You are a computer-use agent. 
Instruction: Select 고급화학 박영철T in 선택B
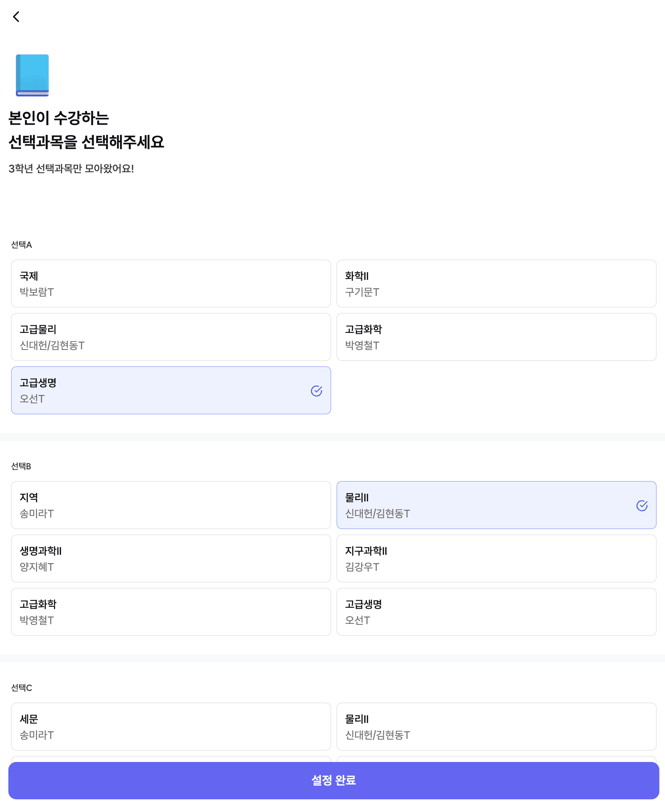point(171,611)
